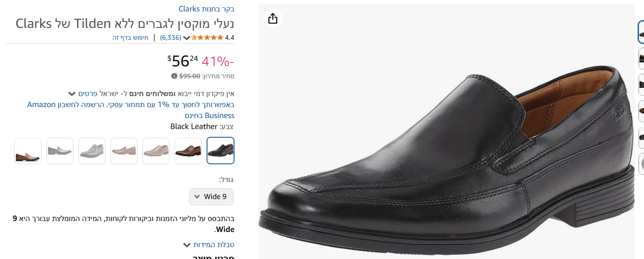This screenshot has height=259, width=644.
Task: Click the share icon on the product image
Action: (273, 18)
